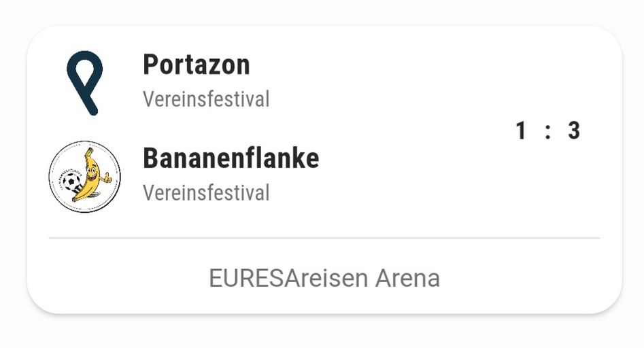The width and height of the screenshot is (644, 348).
Task: Click Portazon's score of 1
Action: click(521, 130)
